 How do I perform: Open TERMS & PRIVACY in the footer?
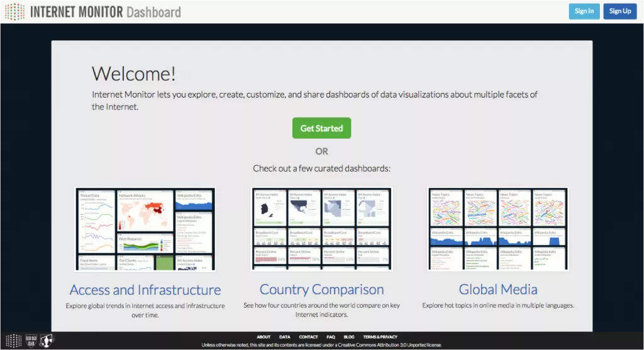pos(380,337)
